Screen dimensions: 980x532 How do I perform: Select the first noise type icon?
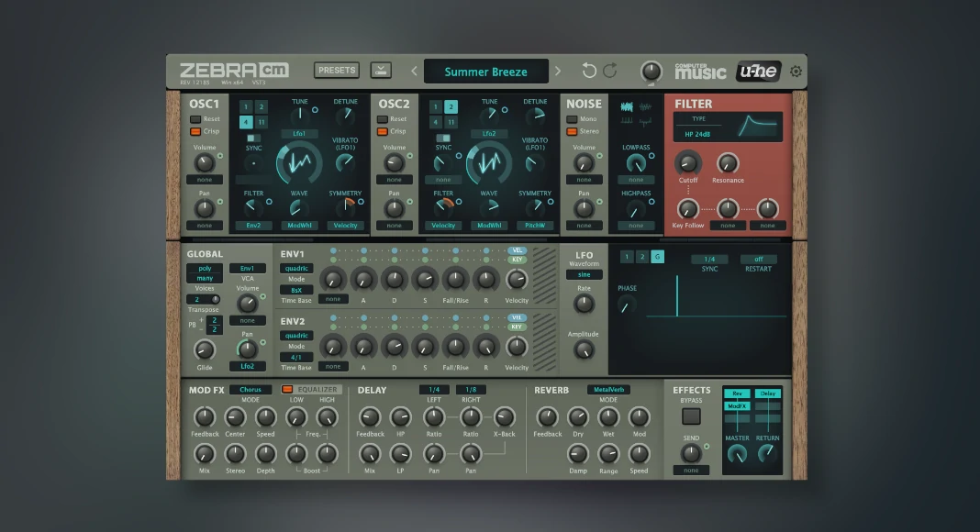[x=626, y=106]
